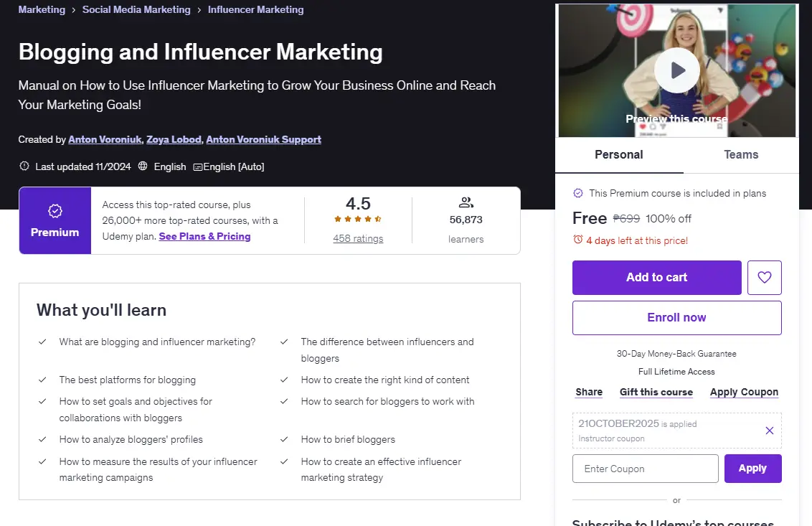
Task: Click '21OCTOBER2025 is applied' coupon text
Action: pyautogui.click(x=638, y=423)
